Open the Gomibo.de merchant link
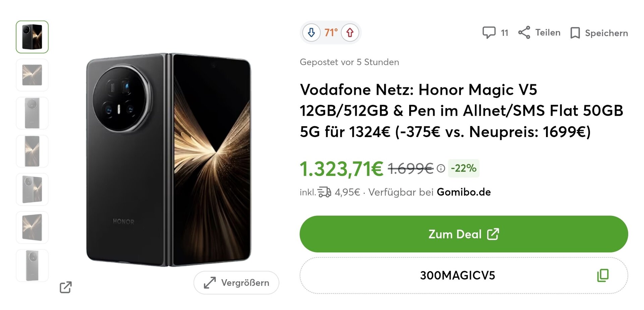 pos(464,192)
